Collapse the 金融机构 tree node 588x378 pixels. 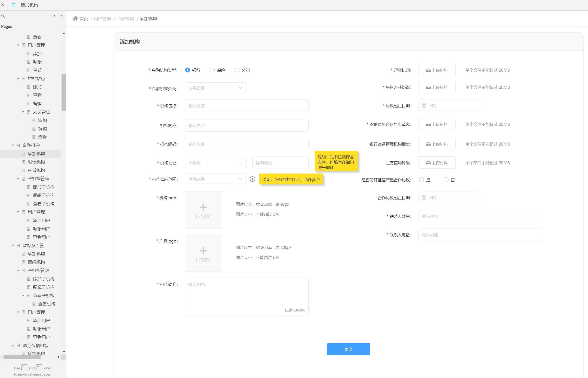[13, 145]
